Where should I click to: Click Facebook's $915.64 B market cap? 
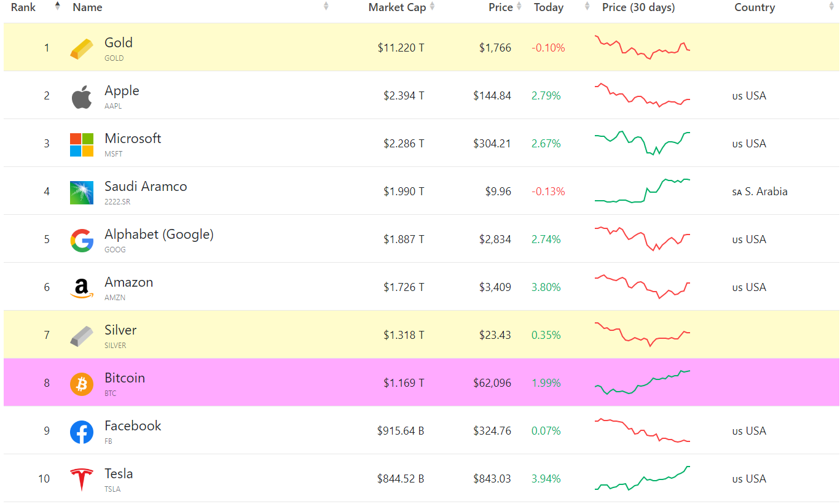[401, 431]
